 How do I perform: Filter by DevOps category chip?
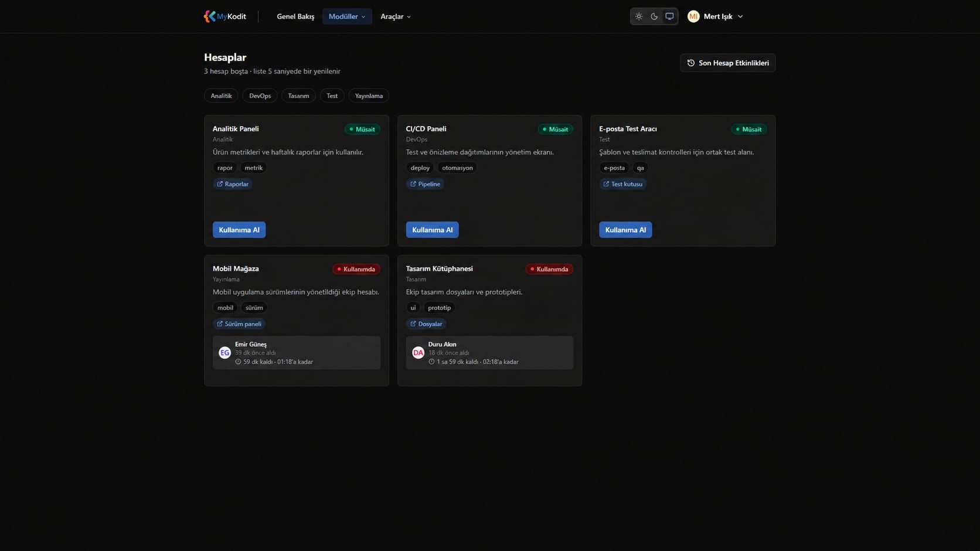click(x=260, y=96)
